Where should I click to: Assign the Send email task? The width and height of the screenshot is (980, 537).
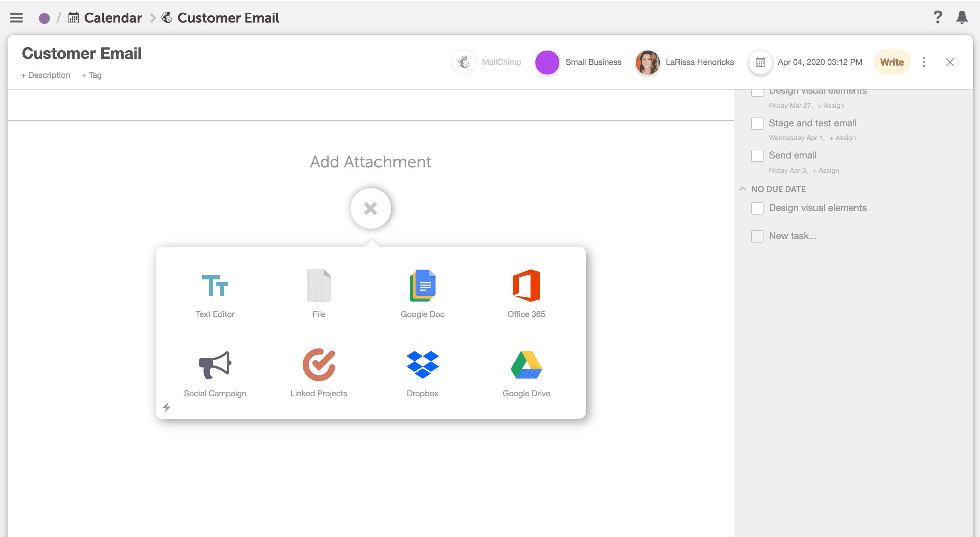point(826,170)
